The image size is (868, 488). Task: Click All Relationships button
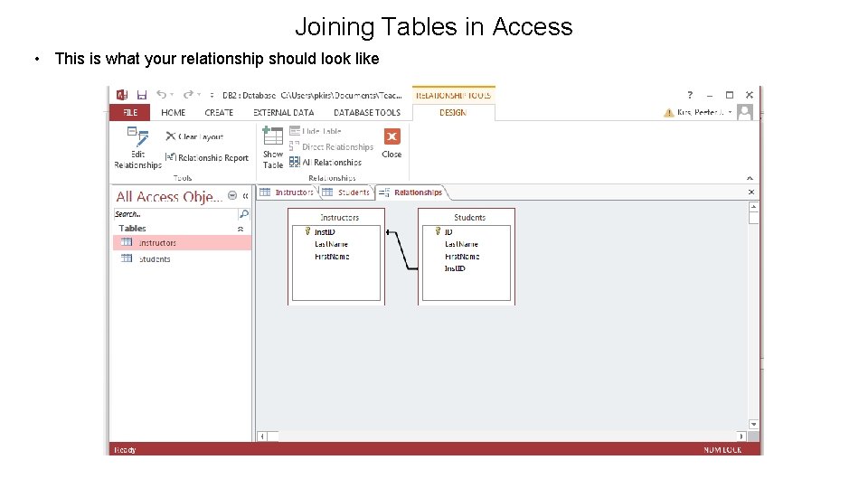tap(325, 162)
